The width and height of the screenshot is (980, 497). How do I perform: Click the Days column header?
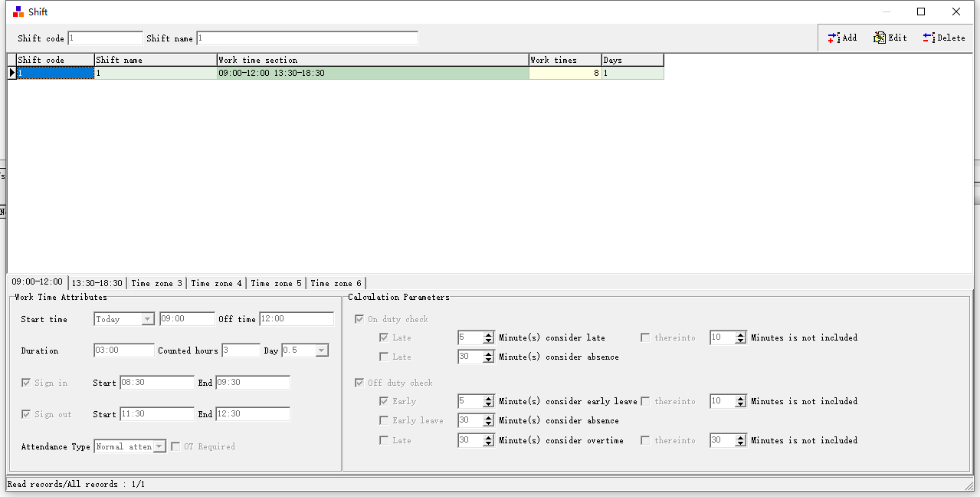(x=633, y=60)
